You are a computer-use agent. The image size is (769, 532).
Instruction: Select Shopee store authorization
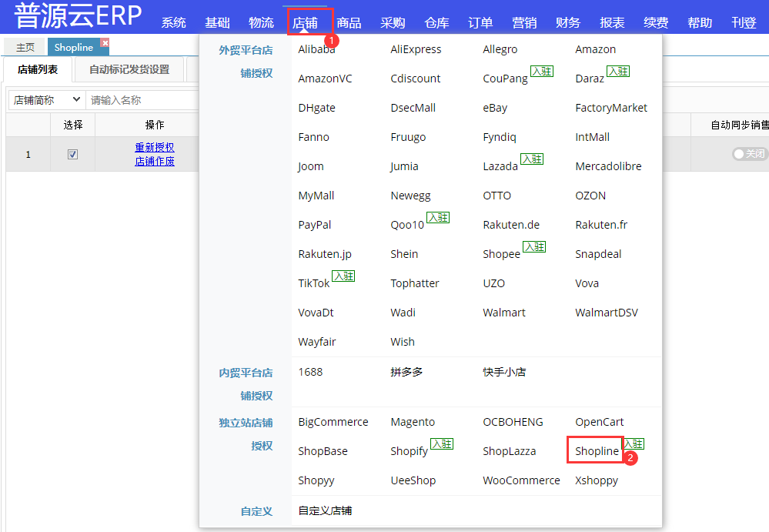[501, 254]
